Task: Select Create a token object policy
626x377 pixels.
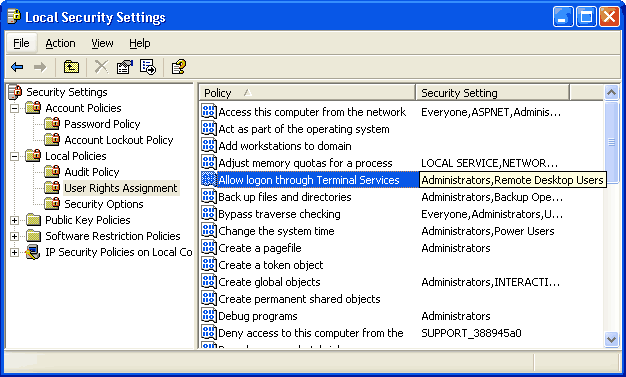Action: (x=271, y=265)
